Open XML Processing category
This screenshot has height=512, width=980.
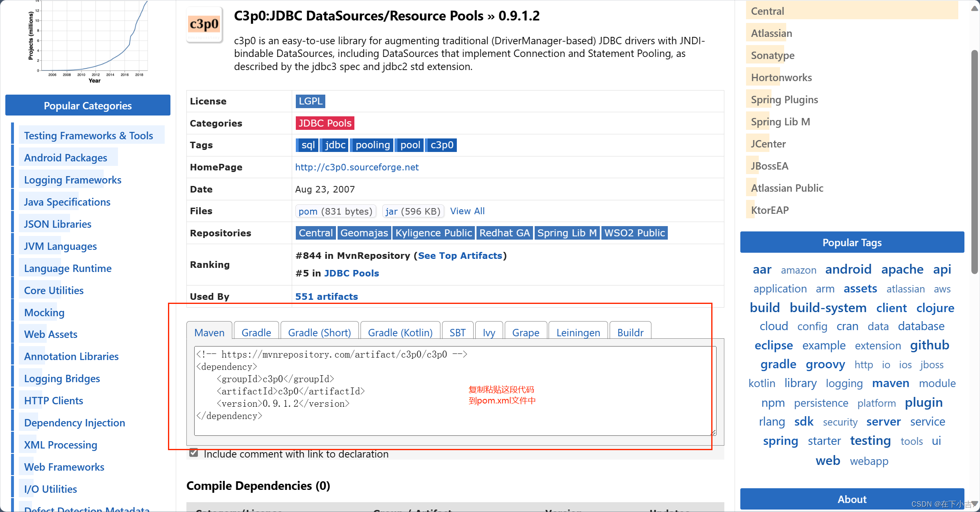pos(61,445)
